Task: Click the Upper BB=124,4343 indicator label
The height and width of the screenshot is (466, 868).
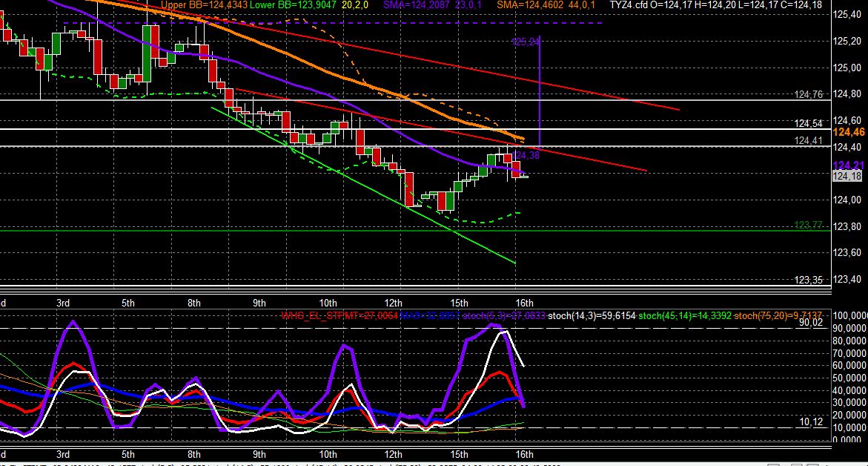Action: click(204, 5)
